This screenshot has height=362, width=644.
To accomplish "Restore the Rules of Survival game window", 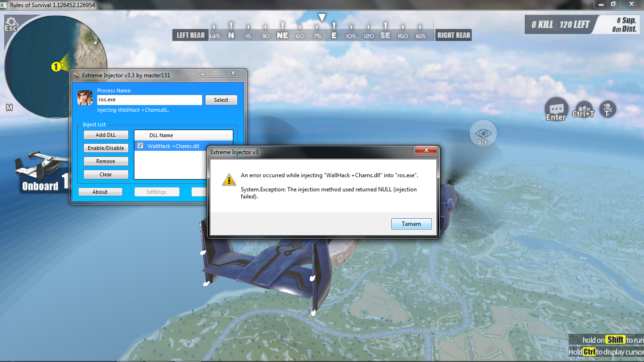I will (x=613, y=4).
